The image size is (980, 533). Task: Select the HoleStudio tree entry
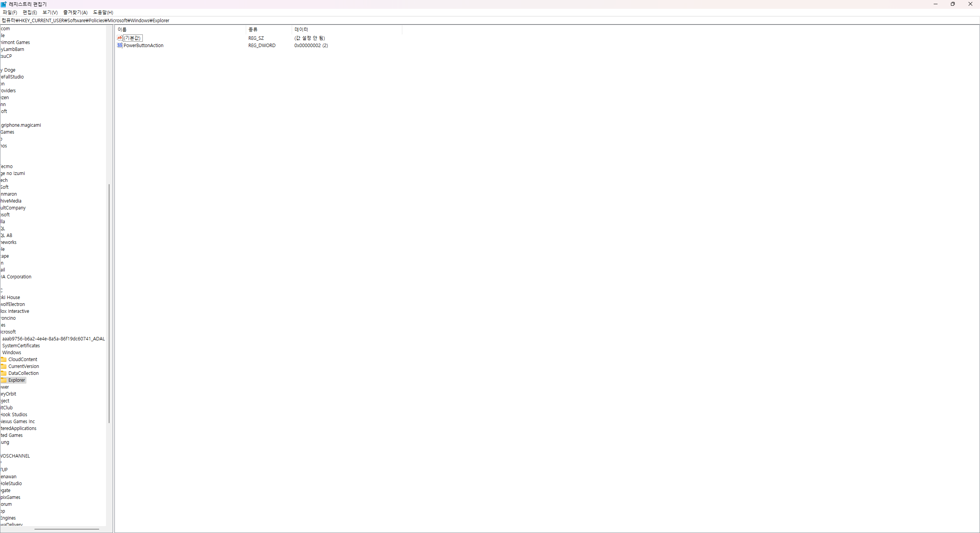coord(11,483)
